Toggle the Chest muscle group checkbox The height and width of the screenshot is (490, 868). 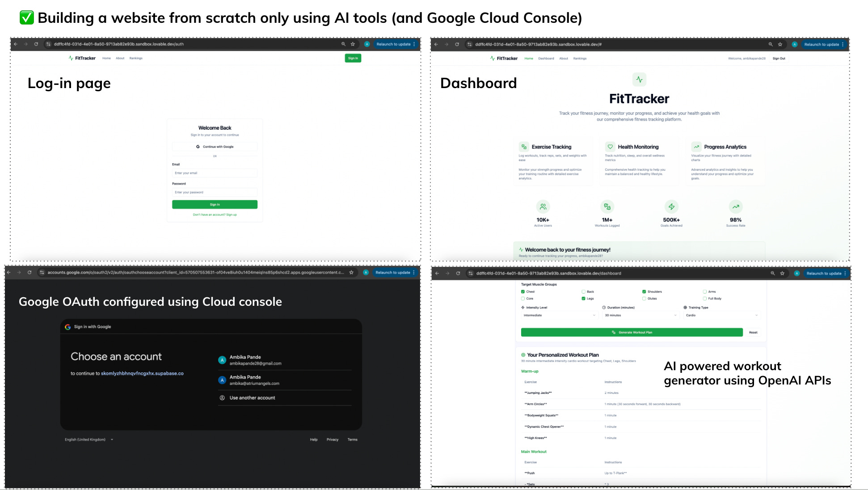tap(523, 291)
